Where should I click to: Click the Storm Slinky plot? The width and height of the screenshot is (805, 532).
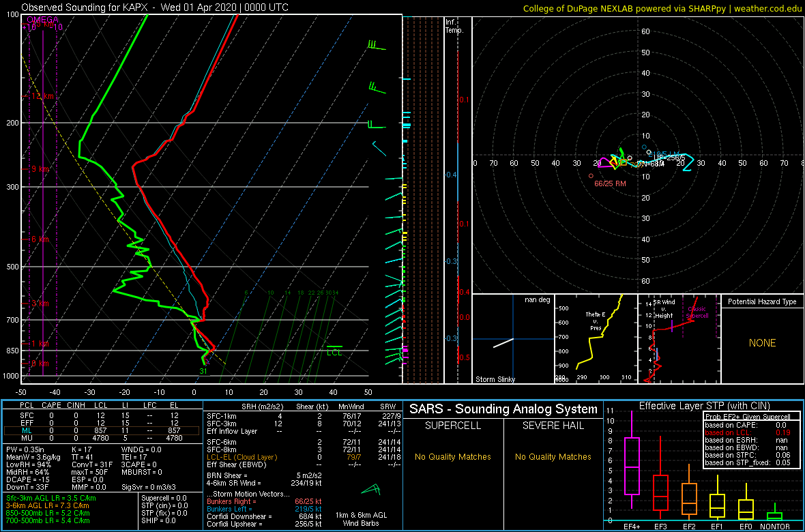point(513,339)
